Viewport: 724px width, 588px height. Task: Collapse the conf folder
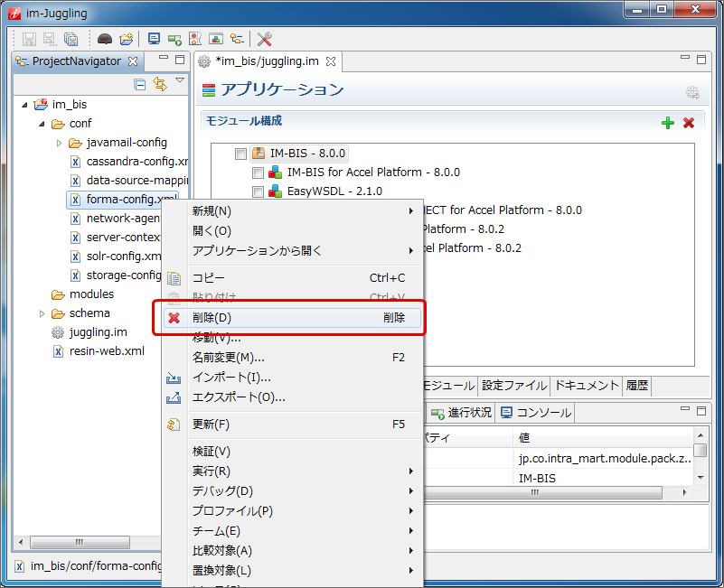point(42,124)
